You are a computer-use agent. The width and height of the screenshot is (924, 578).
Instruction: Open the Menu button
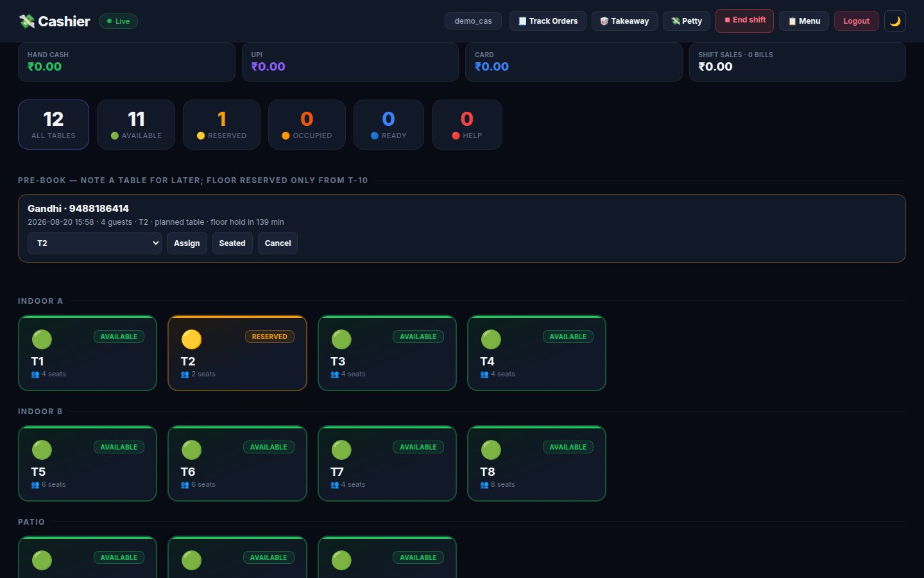click(x=804, y=21)
